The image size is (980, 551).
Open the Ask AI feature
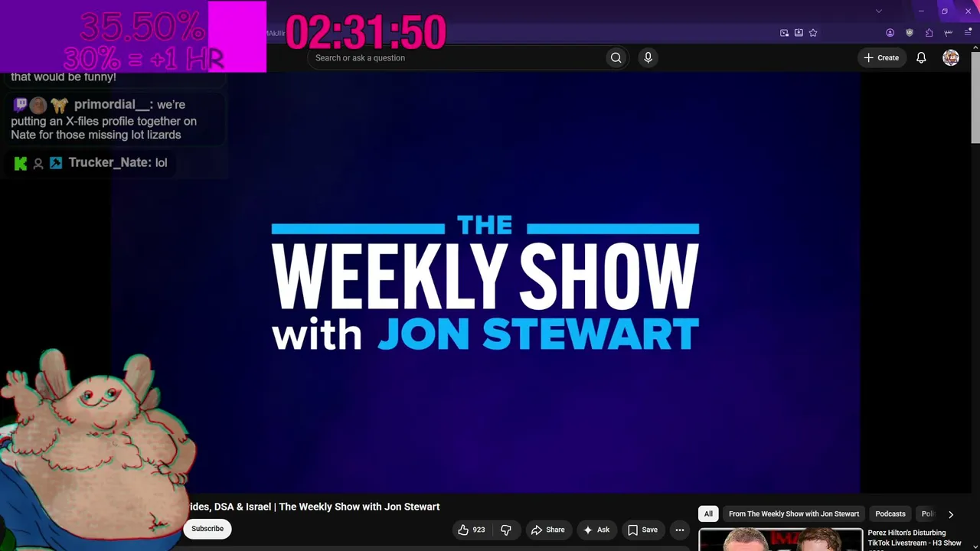pos(596,530)
